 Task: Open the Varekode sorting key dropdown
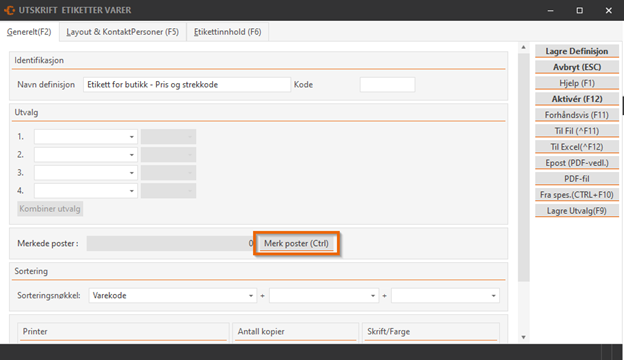[172, 295]
